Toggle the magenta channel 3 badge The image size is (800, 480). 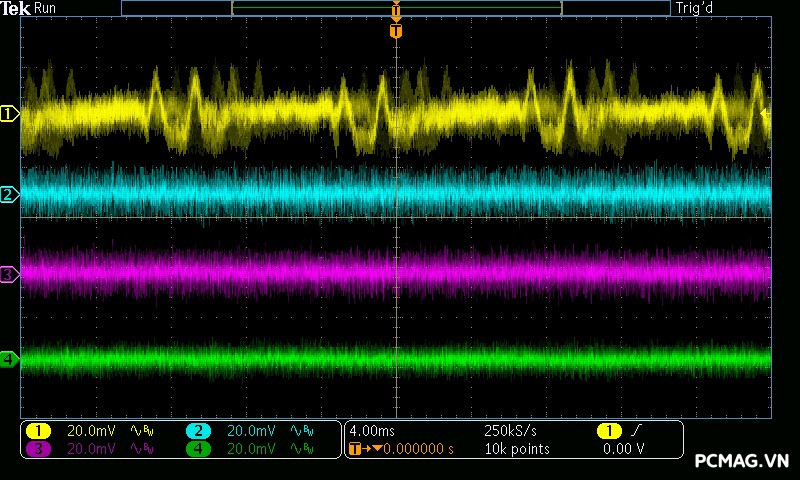click(38, 449)
